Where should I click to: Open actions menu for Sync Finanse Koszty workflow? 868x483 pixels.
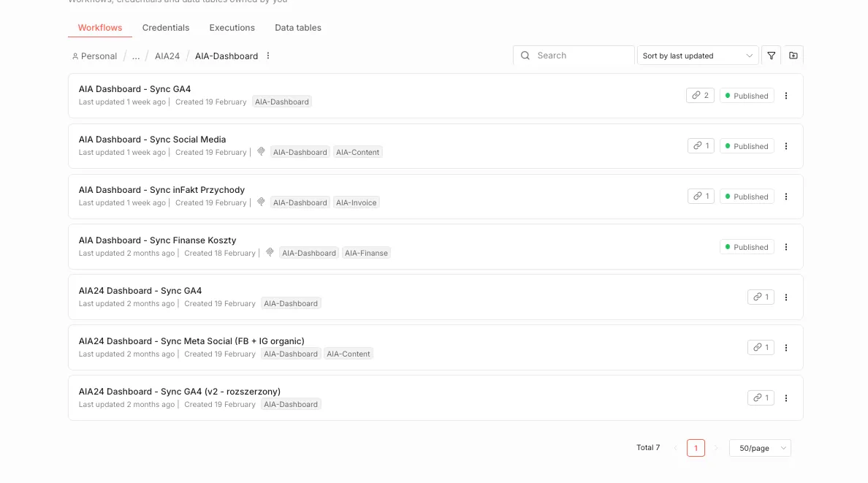(x=786, y=247)
